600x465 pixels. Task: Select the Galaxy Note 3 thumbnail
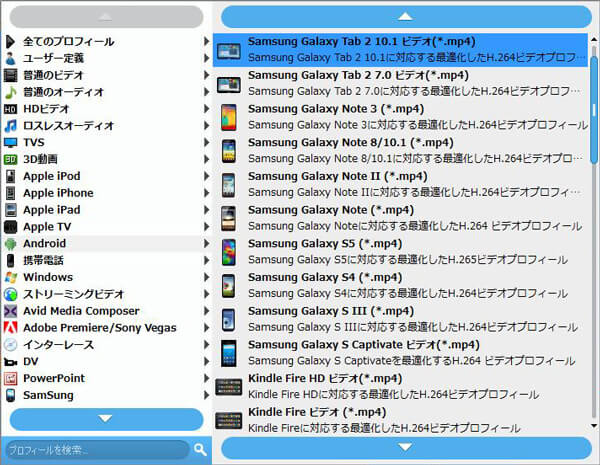click(x=228, y=117)
